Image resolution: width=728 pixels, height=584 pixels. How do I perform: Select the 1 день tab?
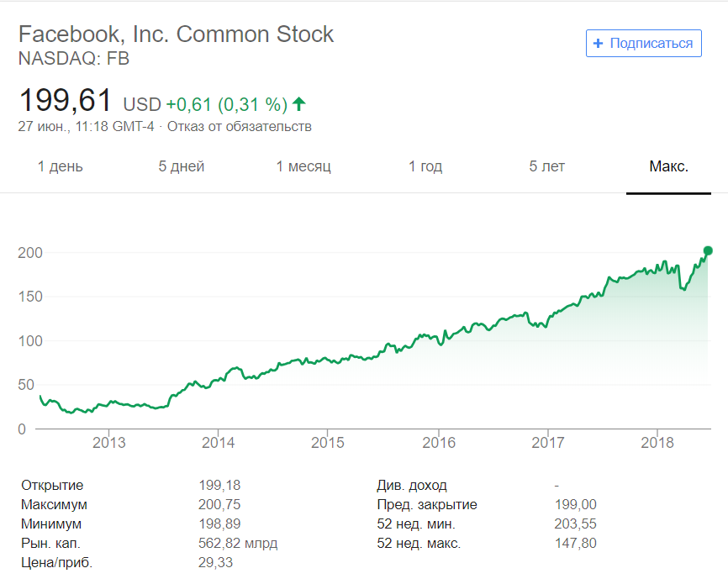[61, 166]
